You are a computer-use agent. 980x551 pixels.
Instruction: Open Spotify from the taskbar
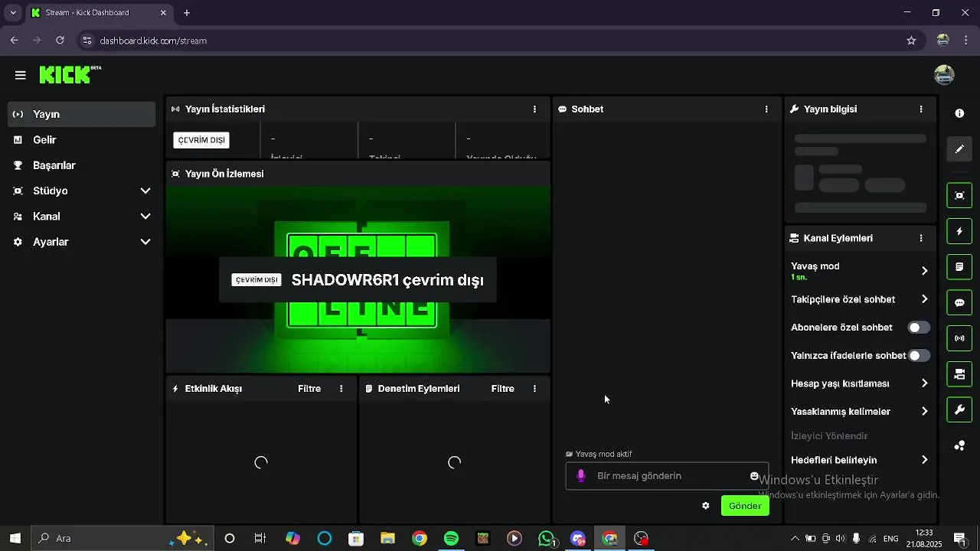click(x=451, y=539)
